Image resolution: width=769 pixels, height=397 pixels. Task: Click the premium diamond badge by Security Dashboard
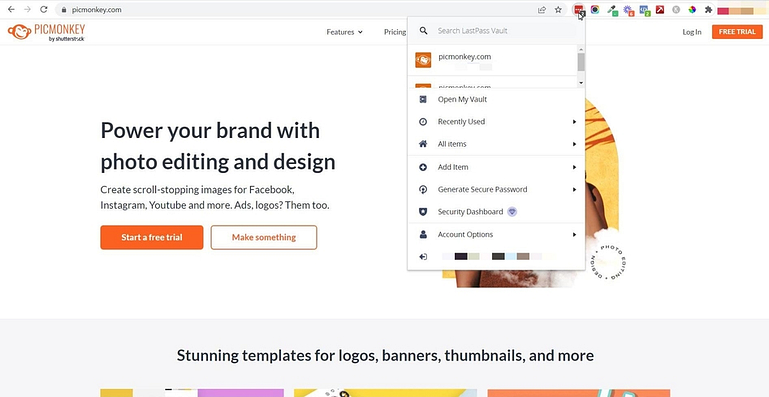pyautogui.click(x=512, y=212)
